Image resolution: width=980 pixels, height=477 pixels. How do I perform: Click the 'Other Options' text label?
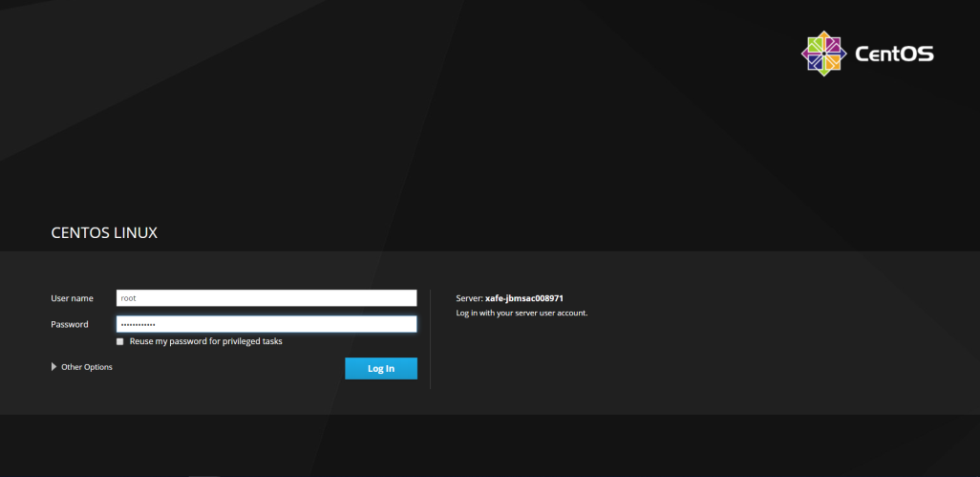coord(87,367)
